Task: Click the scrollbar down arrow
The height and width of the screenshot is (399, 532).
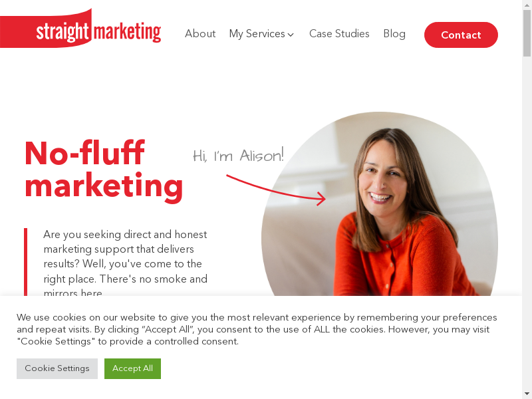Action: [527, 394]
